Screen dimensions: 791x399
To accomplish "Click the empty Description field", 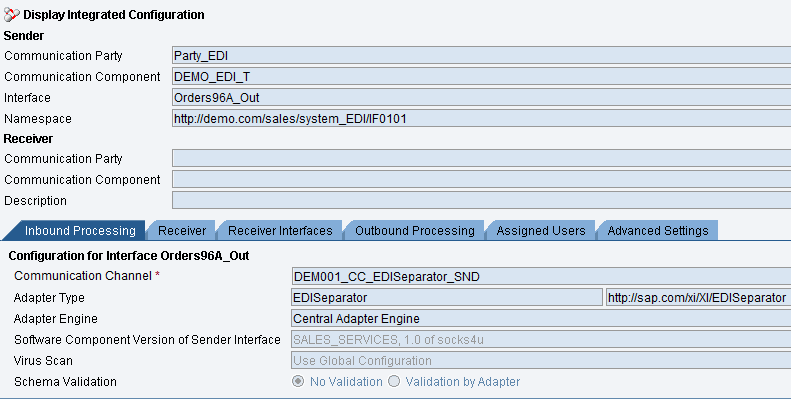I will (481, 200).
